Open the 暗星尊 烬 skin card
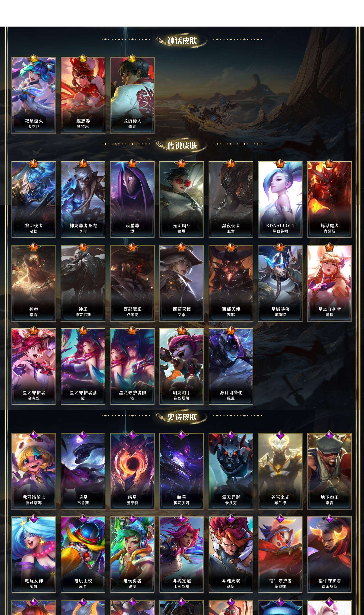The image size is (364, 615). [132, 200]
